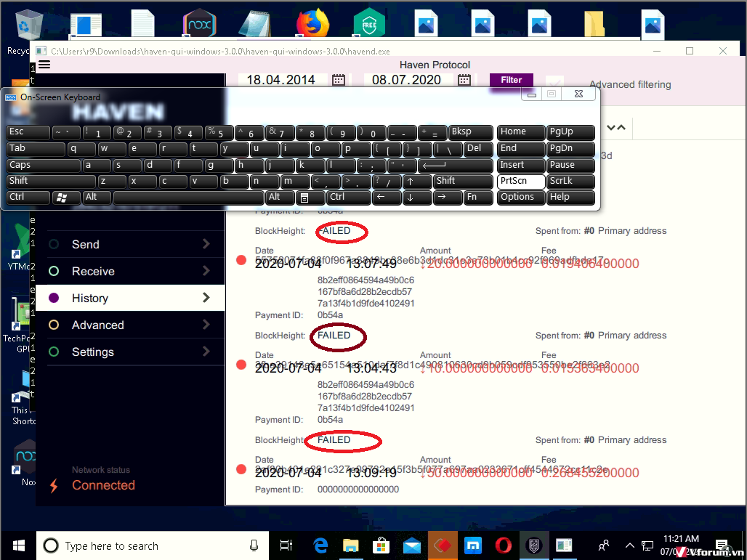This screenshot has width=747, height=560.
Task: Click the start date field 18.04.2014
Action: pyautogui.click(x=281, y=79)
